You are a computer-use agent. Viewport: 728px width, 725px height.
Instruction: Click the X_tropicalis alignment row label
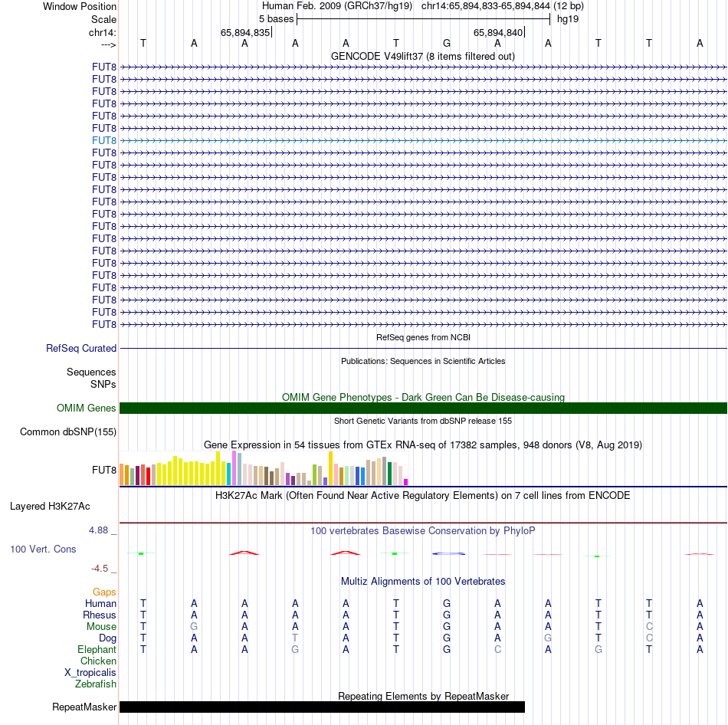[x=90, y=673]
